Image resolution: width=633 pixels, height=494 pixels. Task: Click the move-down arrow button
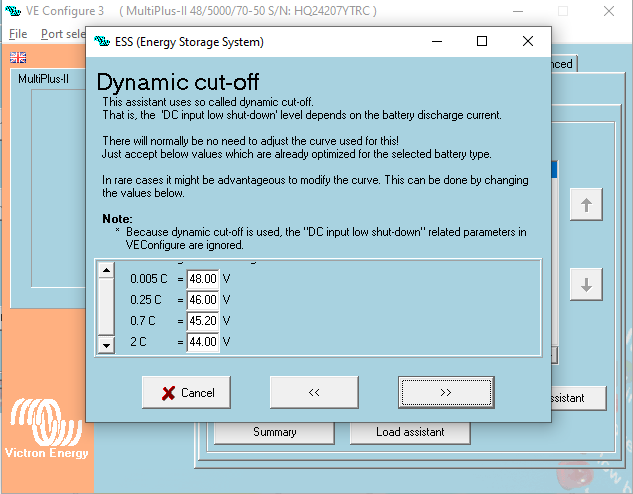coord(586,284)
